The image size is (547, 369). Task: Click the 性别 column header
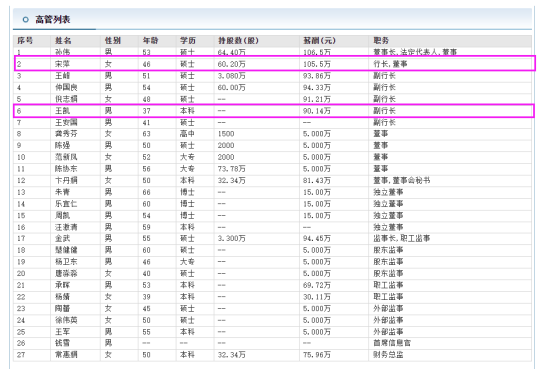tap(113, 40)
